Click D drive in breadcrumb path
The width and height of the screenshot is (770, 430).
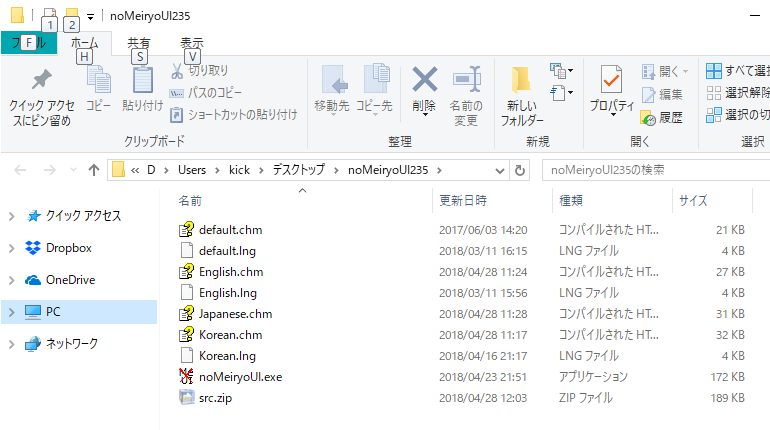151,170
